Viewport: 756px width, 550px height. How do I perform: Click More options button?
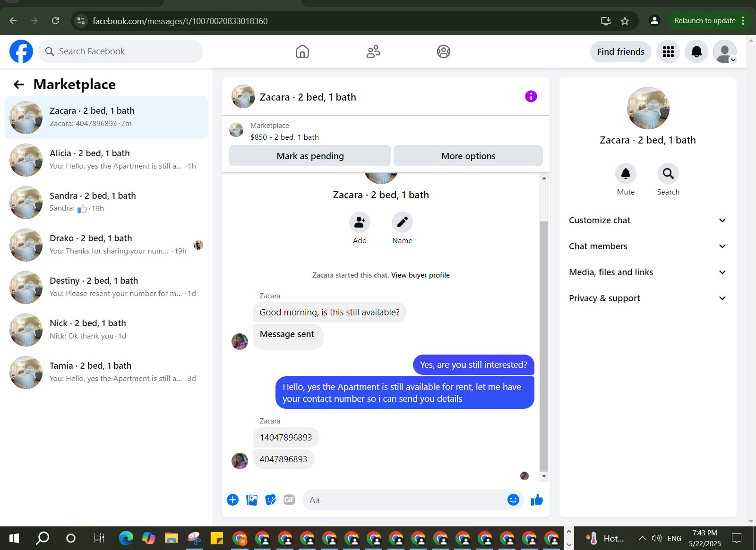[468, 156]
